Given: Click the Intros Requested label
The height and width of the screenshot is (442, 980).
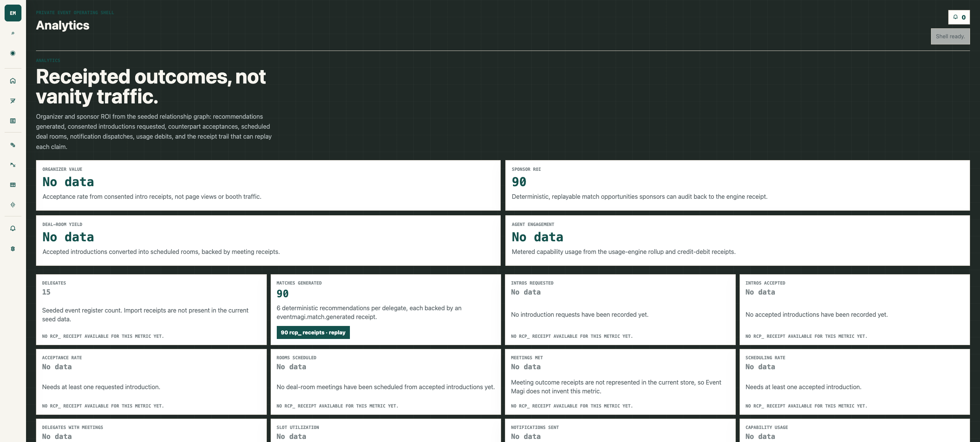Looking at the screenshot, I should tap(532, 283).
